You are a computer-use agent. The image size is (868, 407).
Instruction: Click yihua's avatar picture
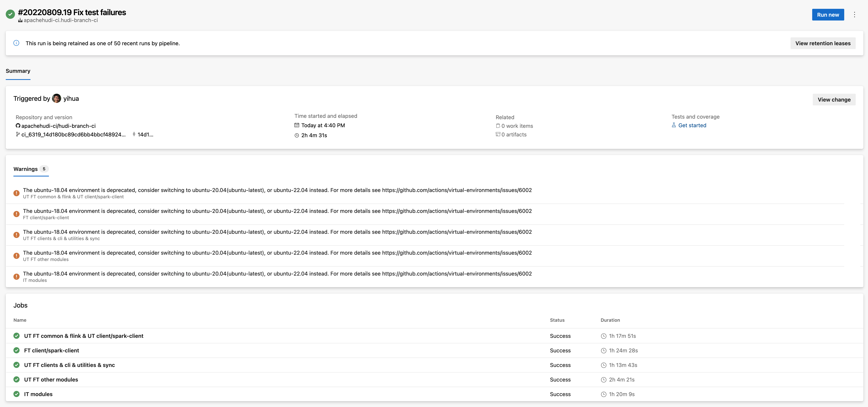(57, 99)
